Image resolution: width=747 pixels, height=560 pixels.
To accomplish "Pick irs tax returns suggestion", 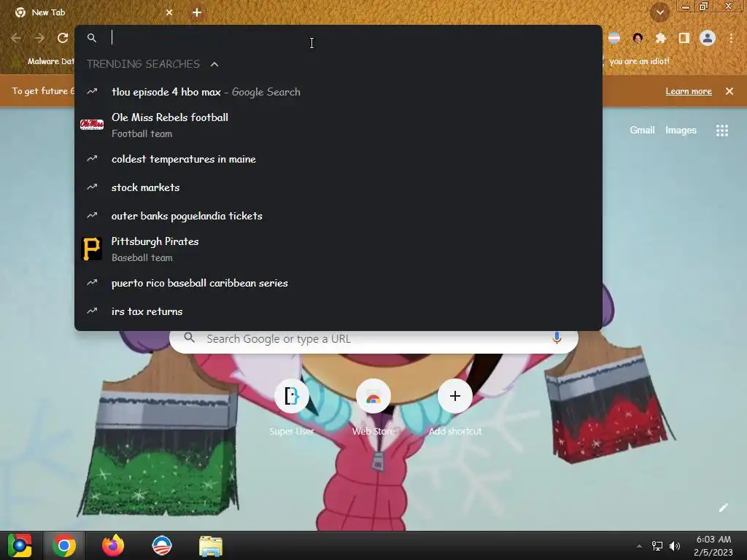I will [x=338, y=311].
